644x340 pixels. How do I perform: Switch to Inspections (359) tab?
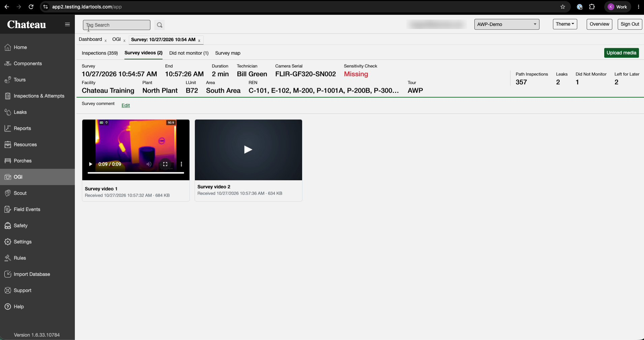point(100,53)
